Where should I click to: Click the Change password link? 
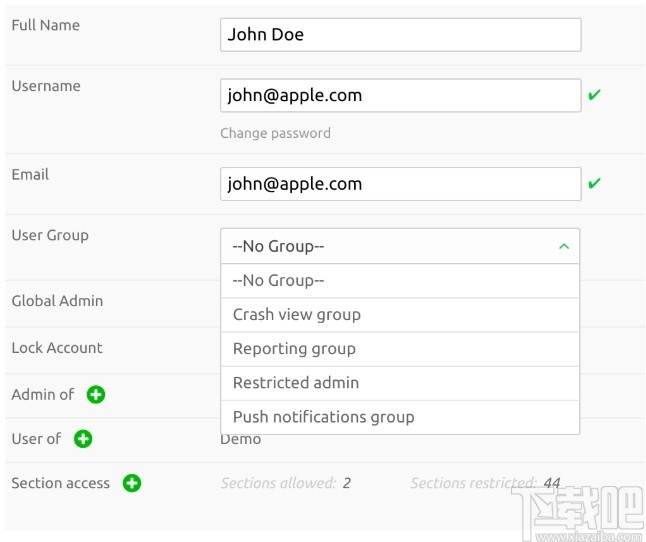275,133
